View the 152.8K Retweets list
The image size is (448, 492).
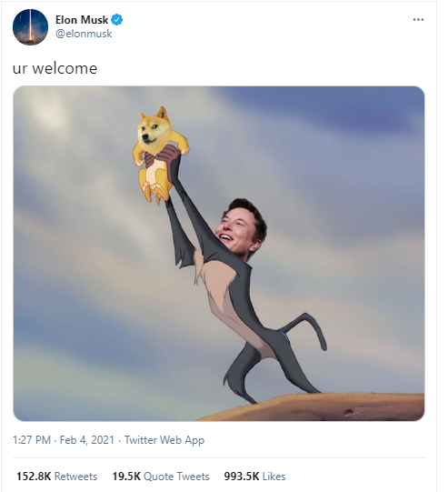[56, 477]
